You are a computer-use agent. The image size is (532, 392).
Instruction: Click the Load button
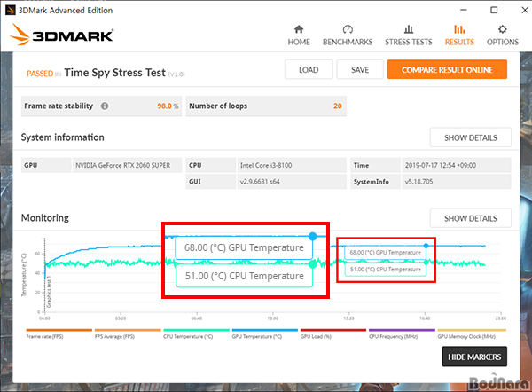tap(309, 70)
